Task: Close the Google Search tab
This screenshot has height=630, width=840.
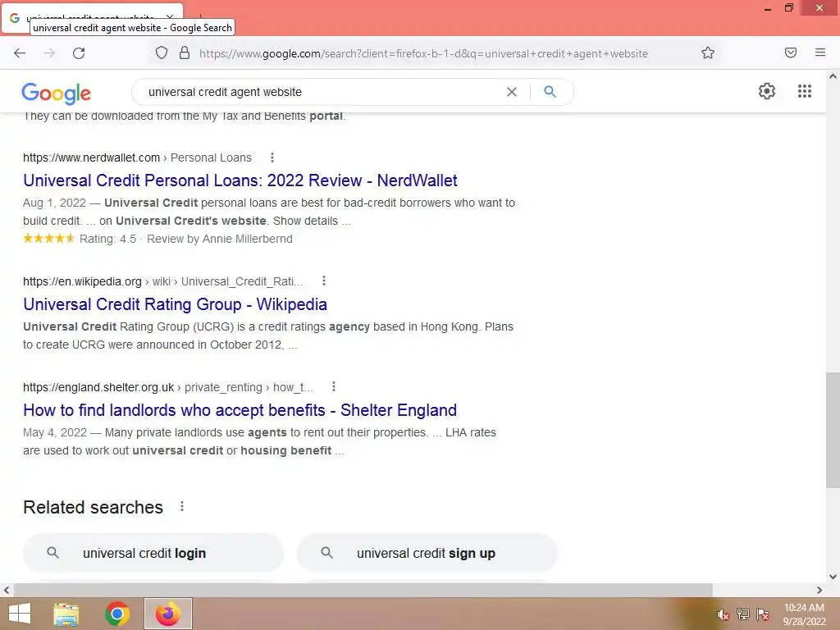Action: pyautogui.click(x=170, y=17)
